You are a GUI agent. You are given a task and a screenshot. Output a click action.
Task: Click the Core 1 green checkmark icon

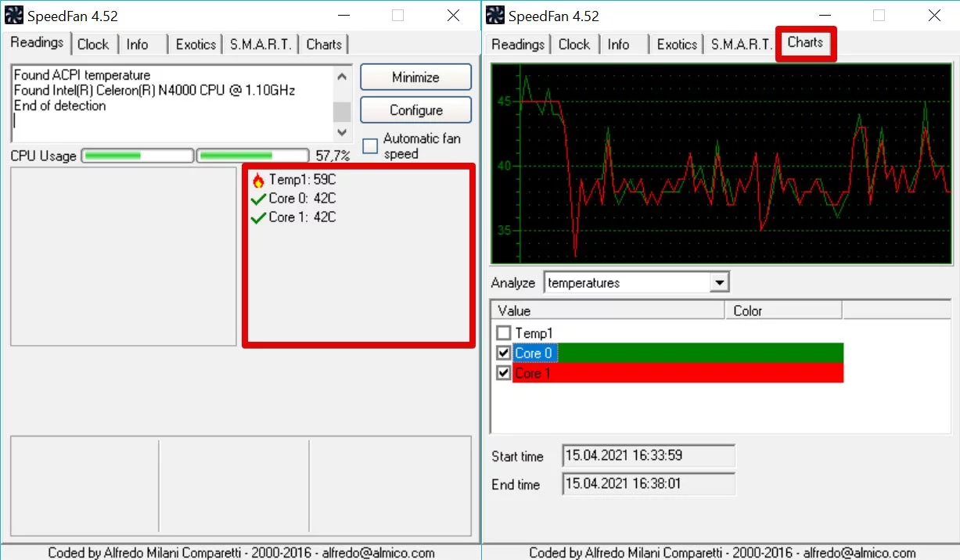tap(258, 218)
